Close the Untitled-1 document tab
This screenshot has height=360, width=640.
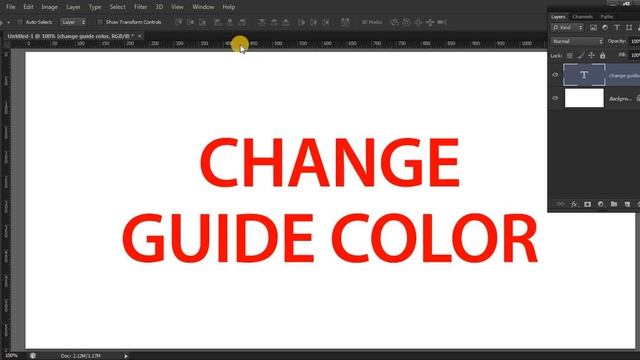(x=140, y=36)
